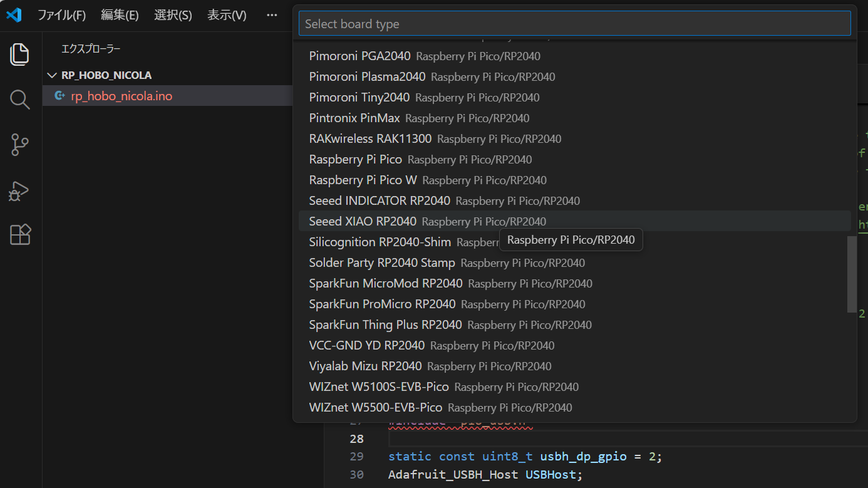The width and height of the screenshot is (868, 488).
Task: Open the ファイル(F) menu
Action: coord(61,16)
